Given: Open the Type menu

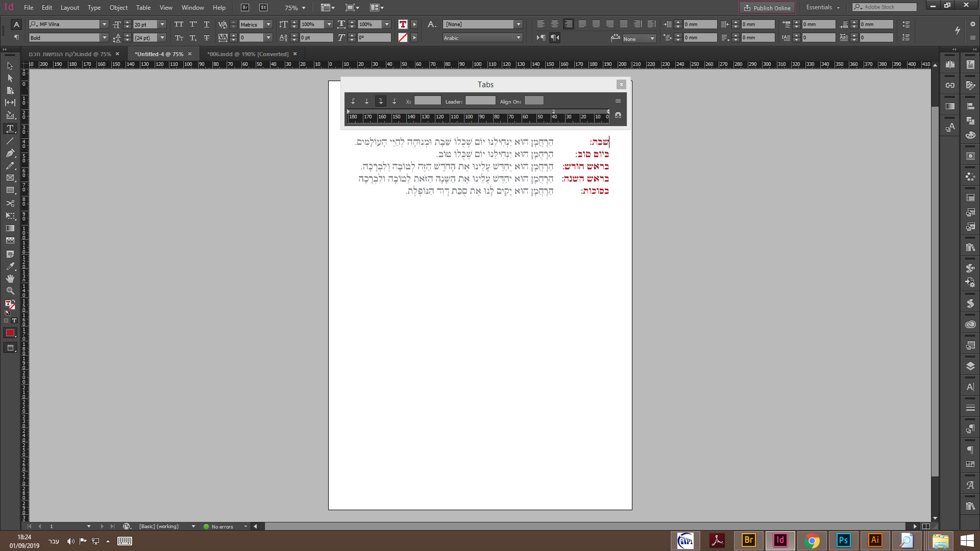Looking at the screenshot, I should (x=94, y=8).
